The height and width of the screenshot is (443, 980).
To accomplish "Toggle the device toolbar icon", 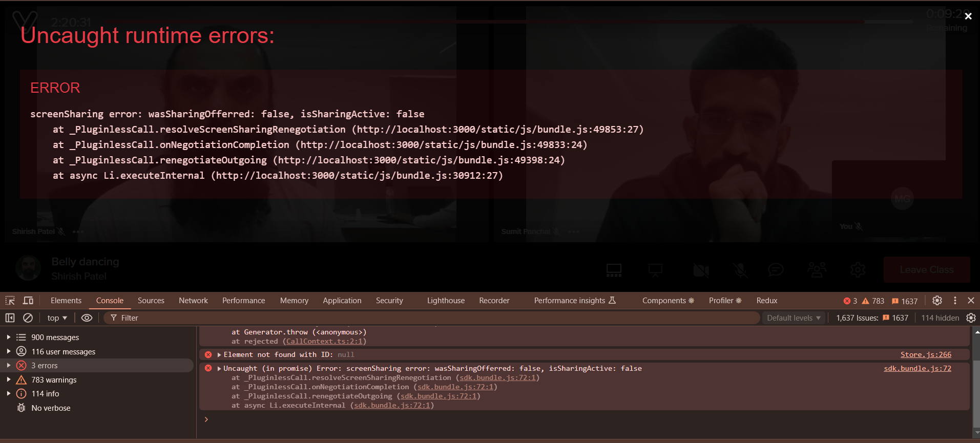I will tap(28, 301).
